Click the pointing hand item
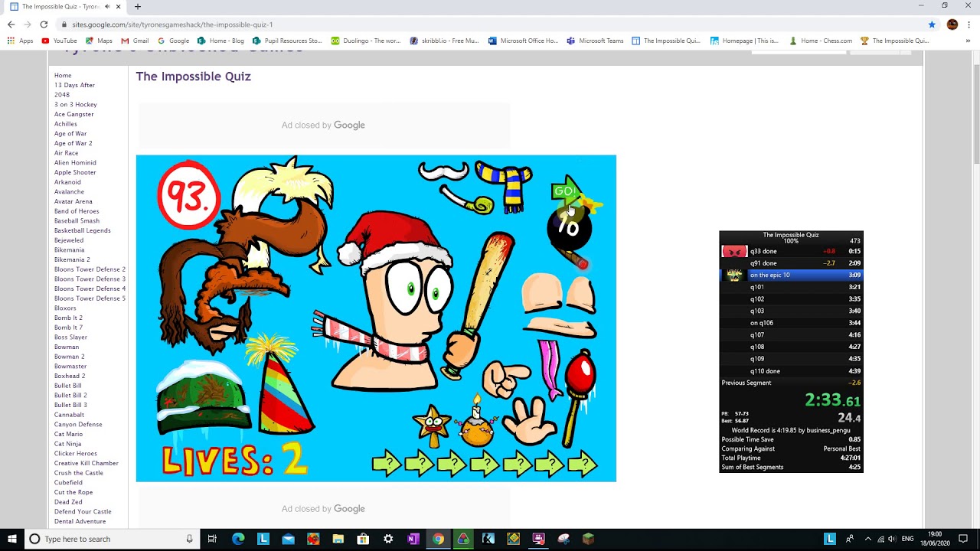Screen dimensions: 980x551 pos(505,380)
